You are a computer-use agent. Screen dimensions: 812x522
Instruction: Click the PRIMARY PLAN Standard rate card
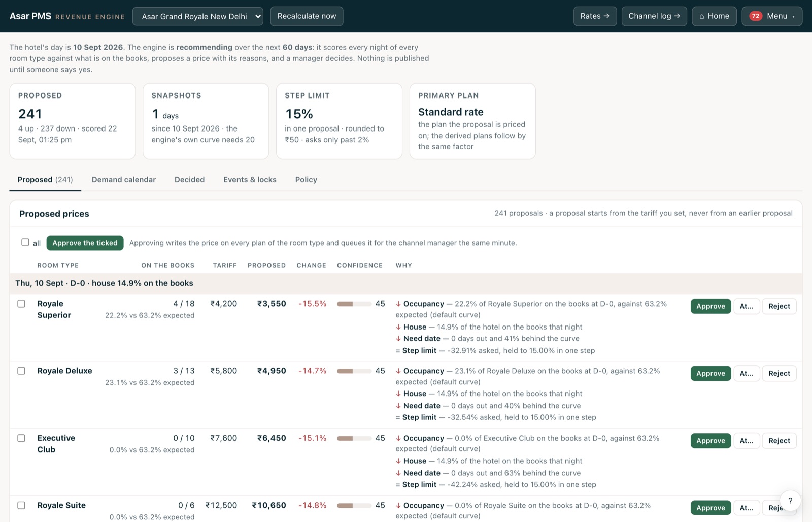[472, 121]
